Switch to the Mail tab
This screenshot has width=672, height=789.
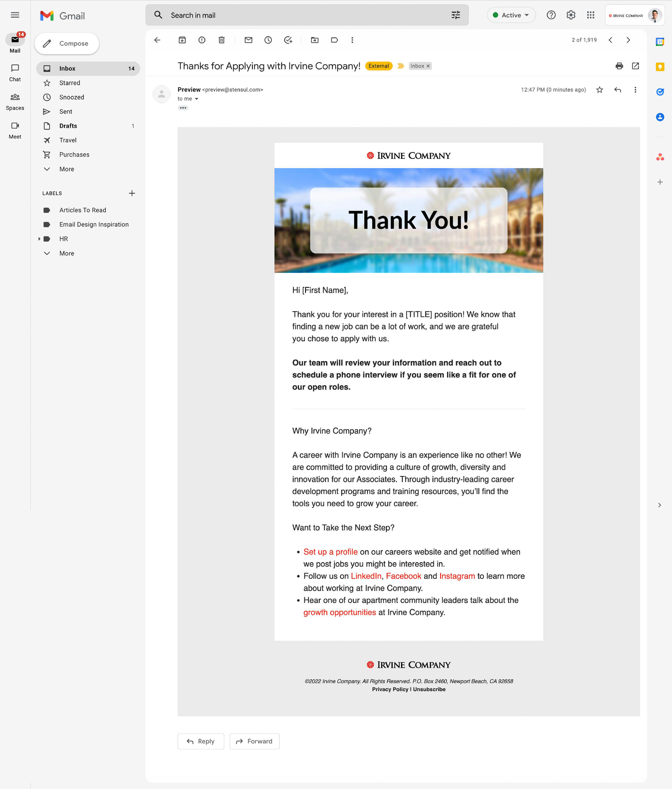pyautogui.click(x=15, y=43)
